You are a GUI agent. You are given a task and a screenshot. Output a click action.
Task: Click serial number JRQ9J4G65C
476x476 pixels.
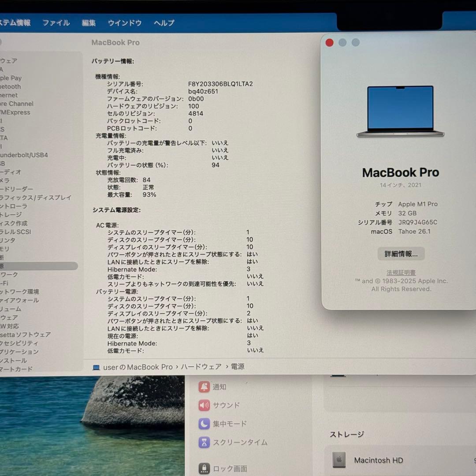[418, 222]
